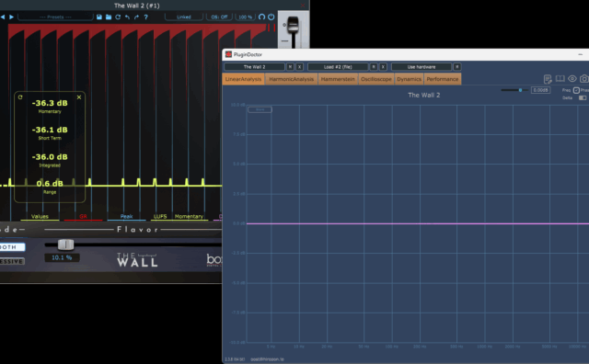Click the 0.00dB level input field
The height and width of the screenshot is (364, 589).
540,90
